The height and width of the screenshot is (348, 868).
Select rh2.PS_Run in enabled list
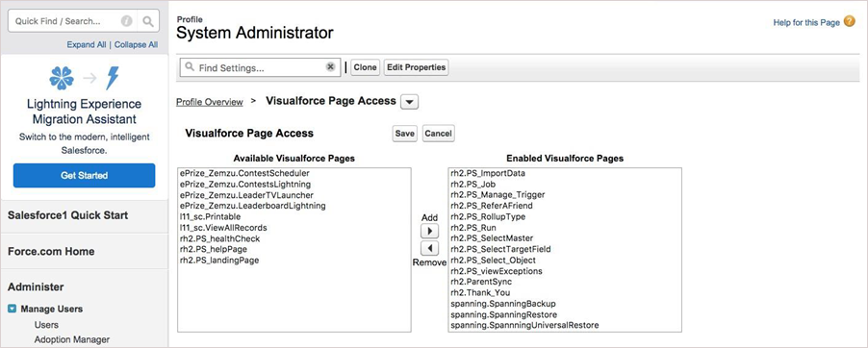point(565,228)
